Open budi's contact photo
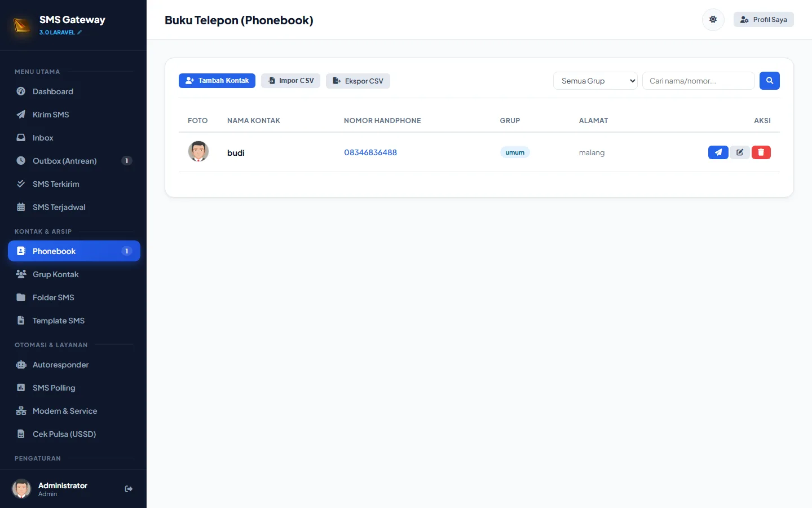This screenshot has width=812, height=508. tap(198, 152)
